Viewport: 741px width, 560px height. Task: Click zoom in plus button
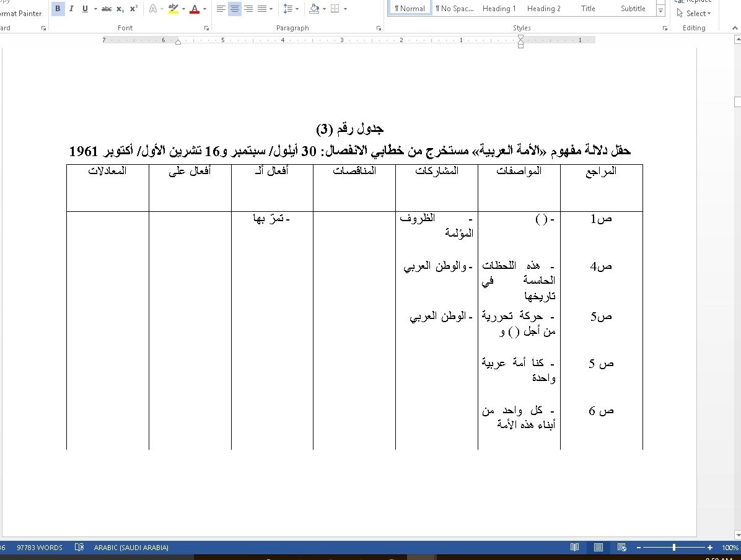(710, 548)
